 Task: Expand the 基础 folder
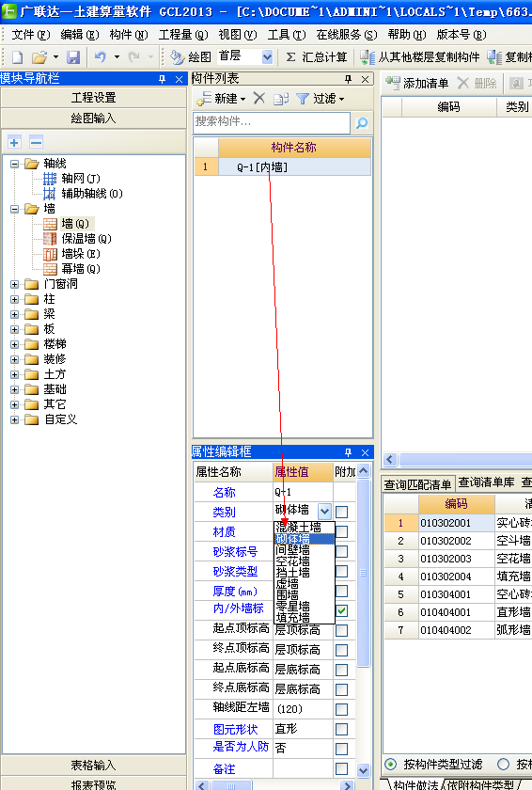(x=15, y=389)
